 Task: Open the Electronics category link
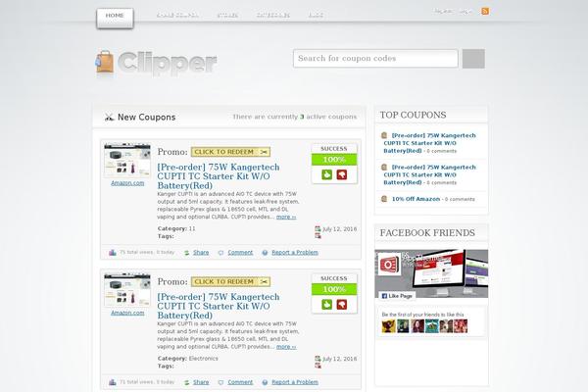point(203,359)
